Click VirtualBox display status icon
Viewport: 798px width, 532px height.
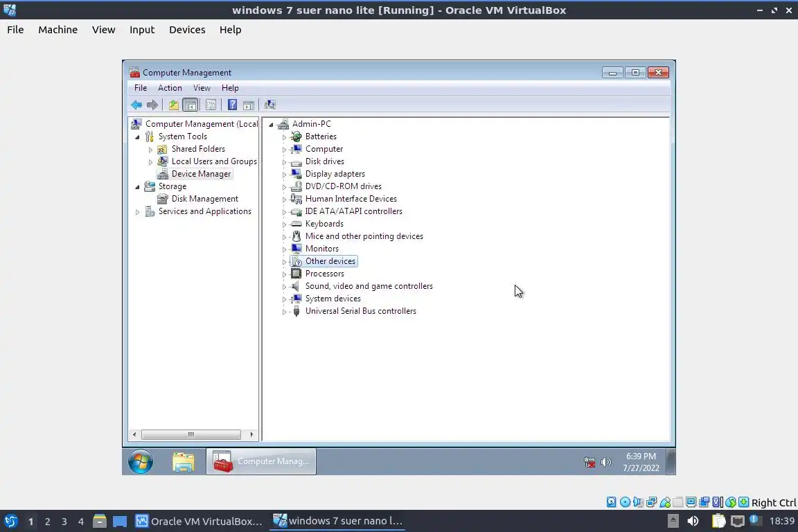pyautogui.click(x=691, y=502)
